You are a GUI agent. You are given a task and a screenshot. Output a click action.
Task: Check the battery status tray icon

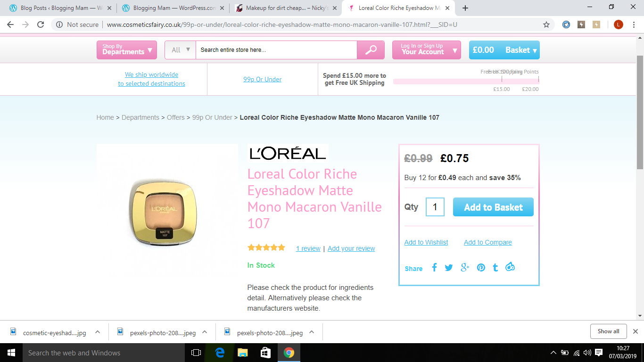click(565, 353)
